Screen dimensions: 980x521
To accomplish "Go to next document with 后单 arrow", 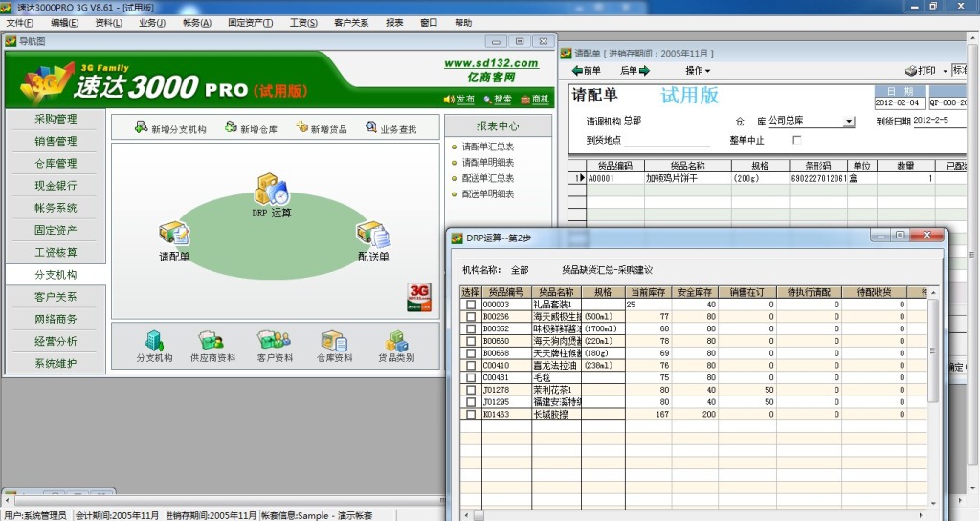I will coord(644,71).
